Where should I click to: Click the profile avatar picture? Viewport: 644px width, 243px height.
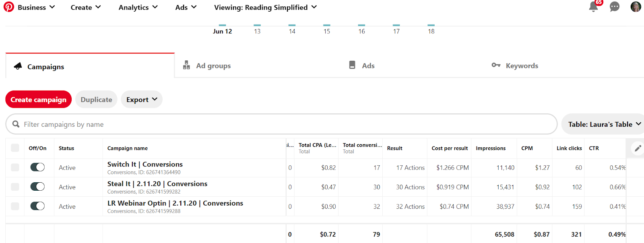[x=636, y=7]
